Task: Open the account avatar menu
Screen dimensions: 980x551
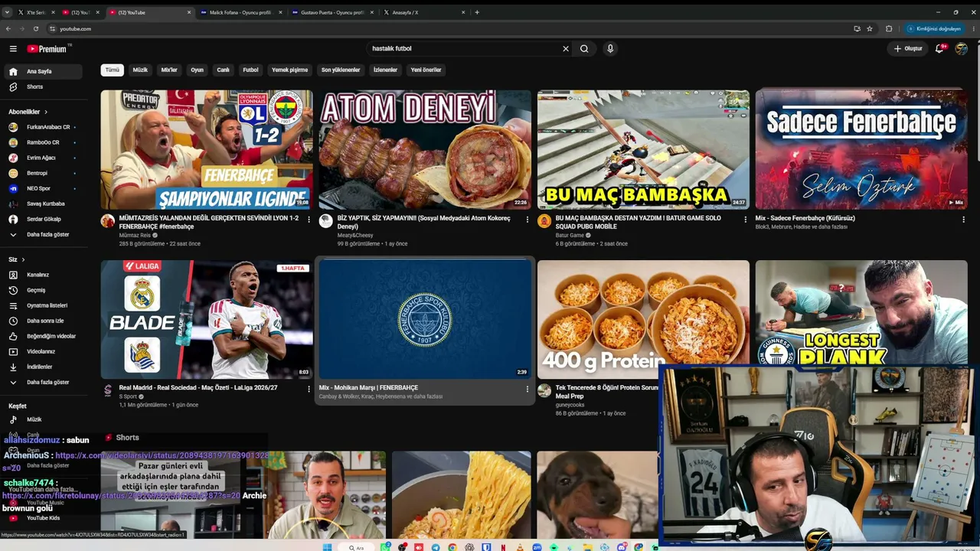Action: click(962, 48)
